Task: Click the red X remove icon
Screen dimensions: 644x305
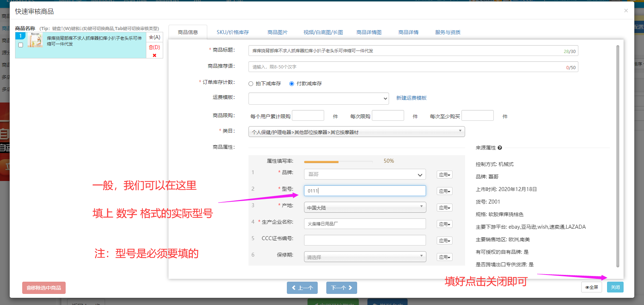Action: point(155,55)
